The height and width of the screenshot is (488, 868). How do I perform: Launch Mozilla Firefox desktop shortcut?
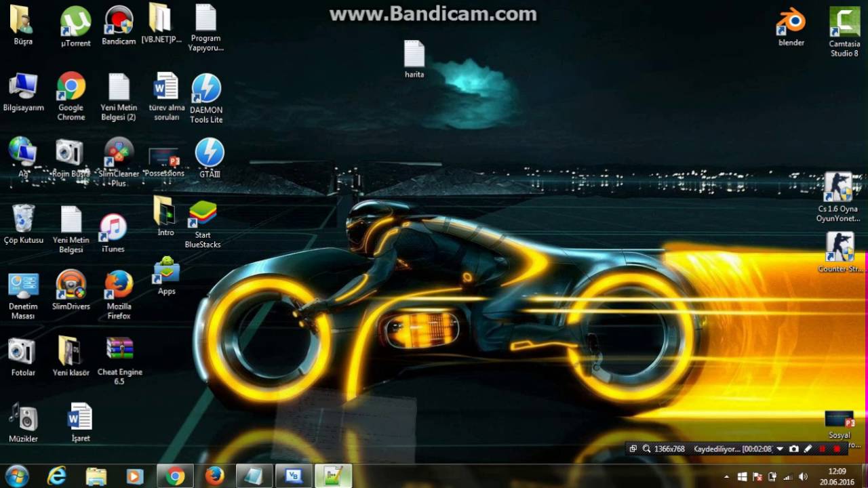point(119,295)
